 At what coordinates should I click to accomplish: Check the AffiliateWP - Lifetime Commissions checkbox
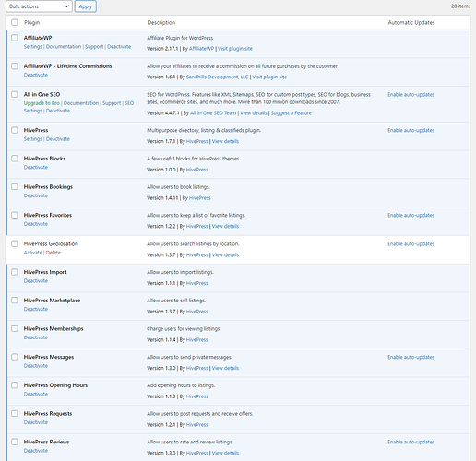pos(15,66)
